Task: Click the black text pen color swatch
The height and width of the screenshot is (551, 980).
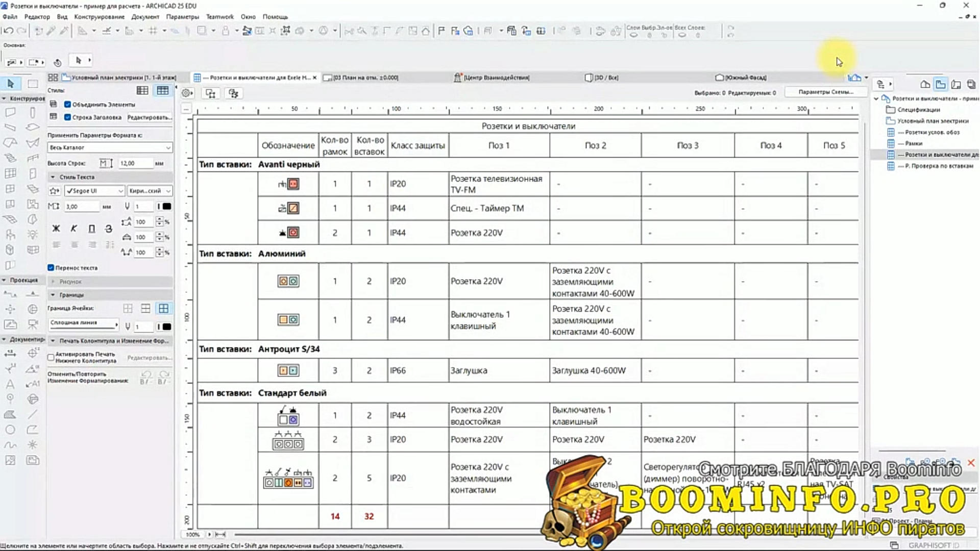Action: click(166, 206)
